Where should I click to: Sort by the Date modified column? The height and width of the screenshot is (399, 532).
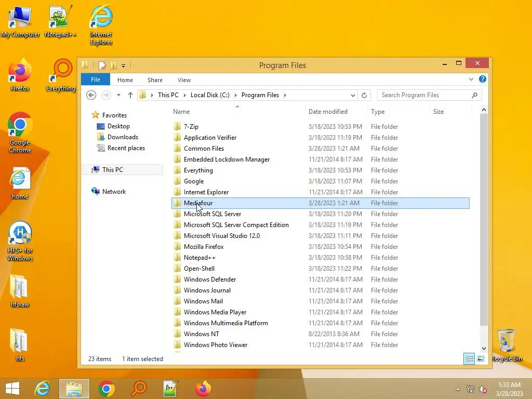pos(336,112)
